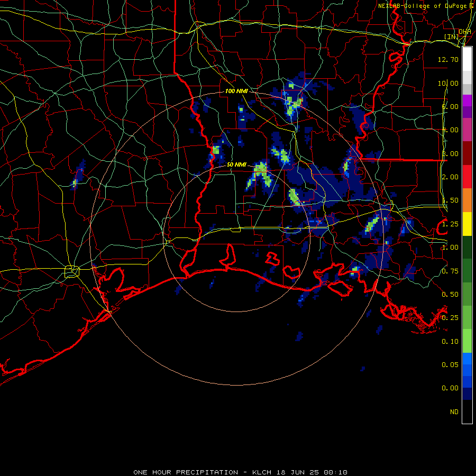Pick the light blue swatch above 0.05
Image resolution: width=476 pixels, height=476 pixels.
467,359
